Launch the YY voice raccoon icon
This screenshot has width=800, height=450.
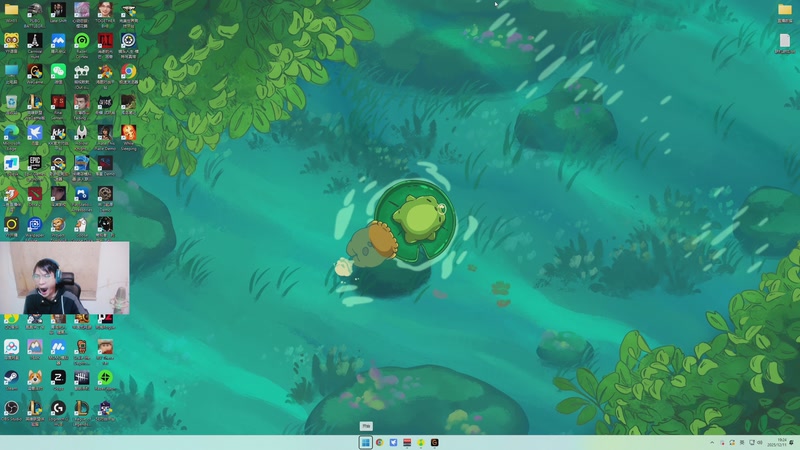pyautogui.click(x=11, y=41)
